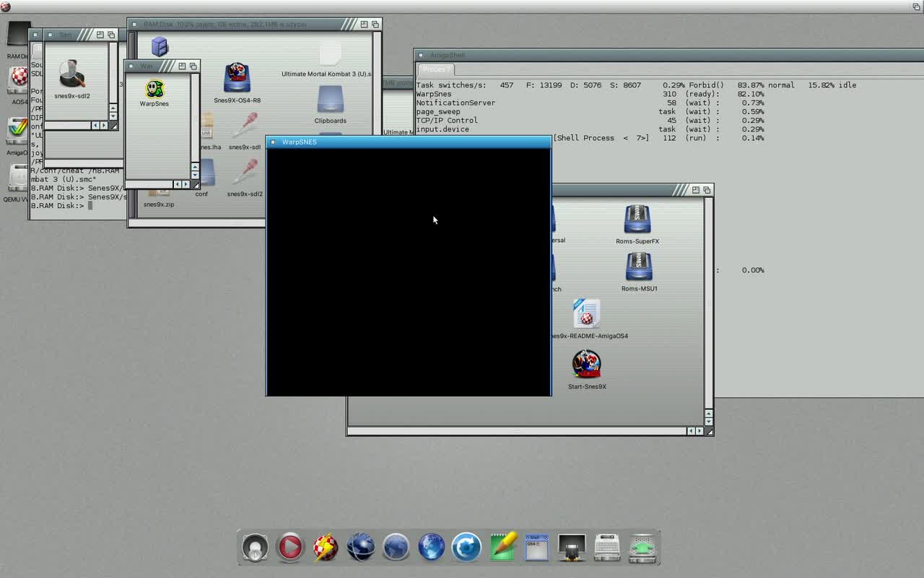Click the zoom gadget of RAM Disk window

(x=364, y=25)
